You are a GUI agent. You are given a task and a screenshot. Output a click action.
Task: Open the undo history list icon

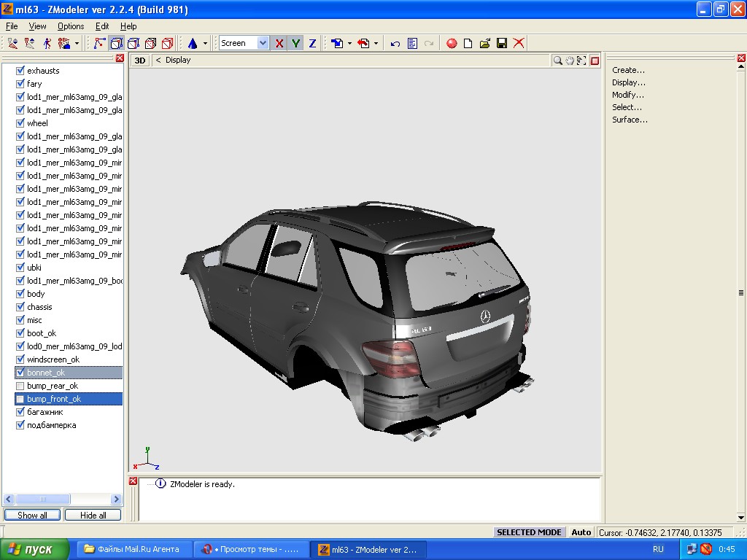click(413, 43)
